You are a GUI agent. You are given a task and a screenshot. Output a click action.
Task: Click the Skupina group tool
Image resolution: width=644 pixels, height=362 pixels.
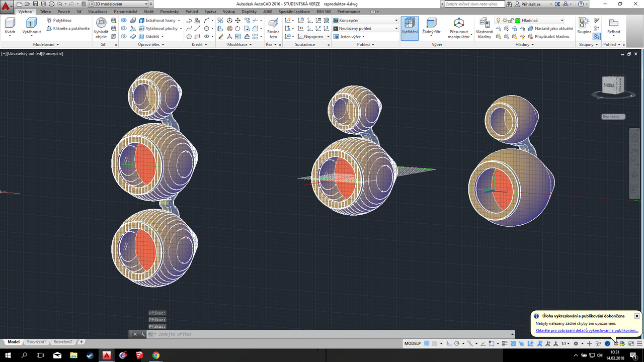tap(584, 26)
